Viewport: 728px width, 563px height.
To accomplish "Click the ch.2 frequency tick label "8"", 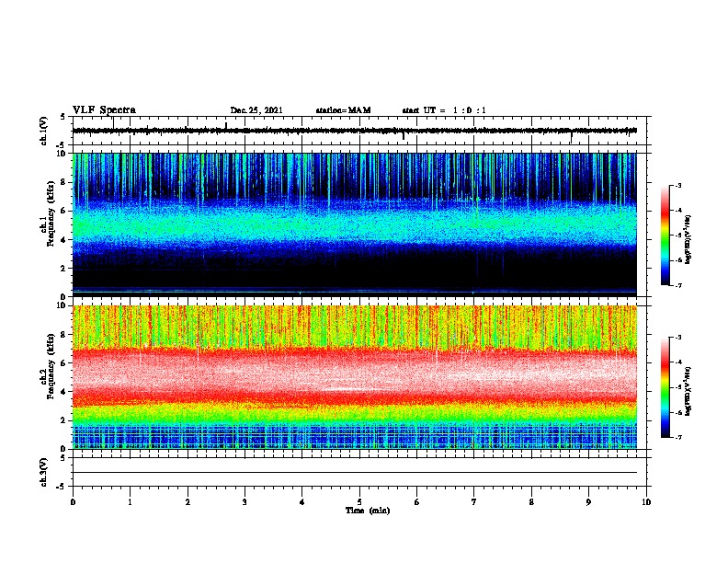I will pyautogui.click(x=64, y=335).
